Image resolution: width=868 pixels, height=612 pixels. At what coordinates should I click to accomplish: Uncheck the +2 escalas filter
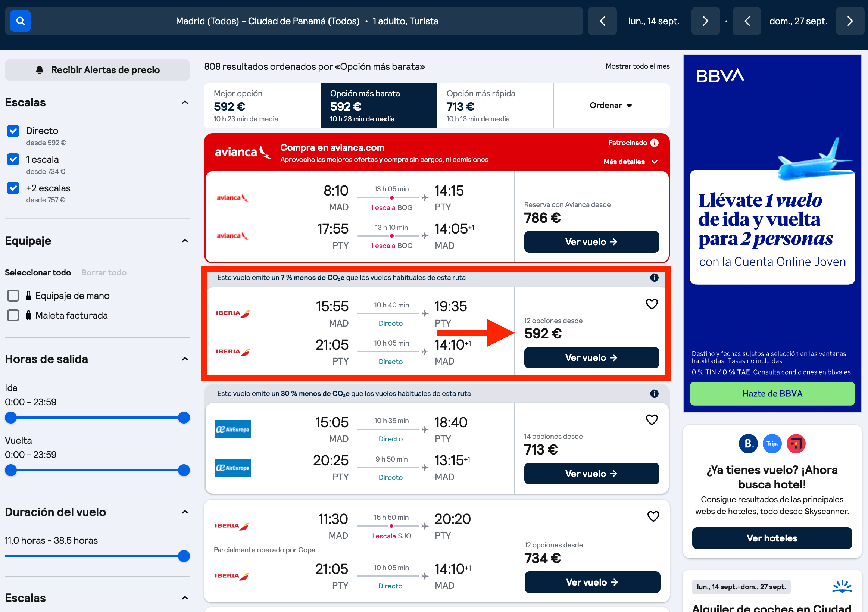13,188
